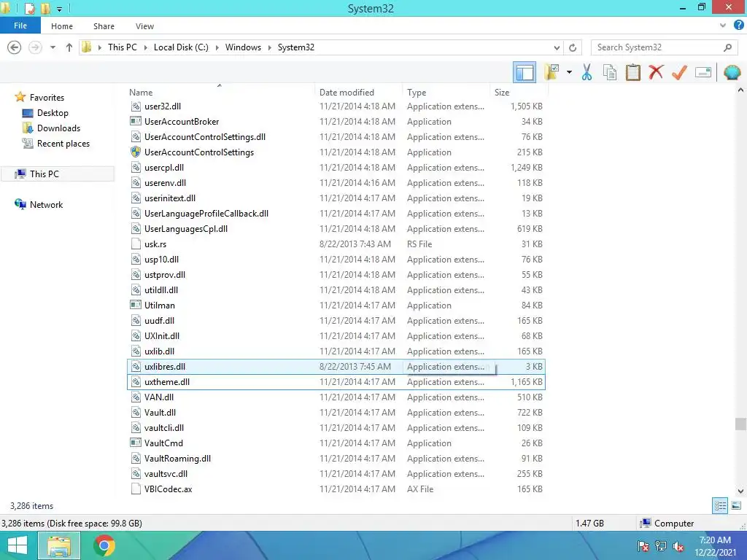Viewport: 747px width, 560px height.
Task: Switch to Details view button
Action: (x=720, y=506)
